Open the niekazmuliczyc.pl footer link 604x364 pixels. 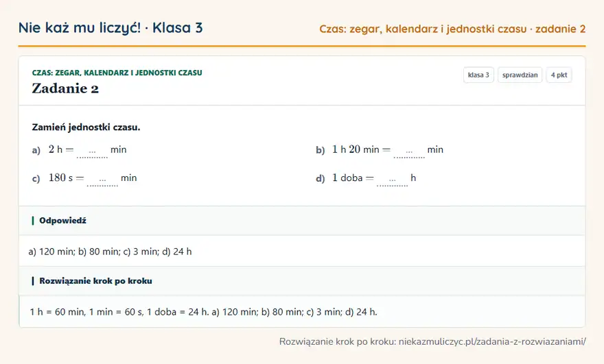492,341
